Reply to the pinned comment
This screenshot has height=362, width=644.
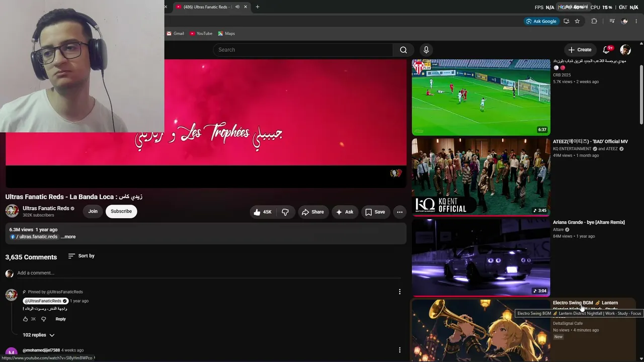(x=60, y=319)
